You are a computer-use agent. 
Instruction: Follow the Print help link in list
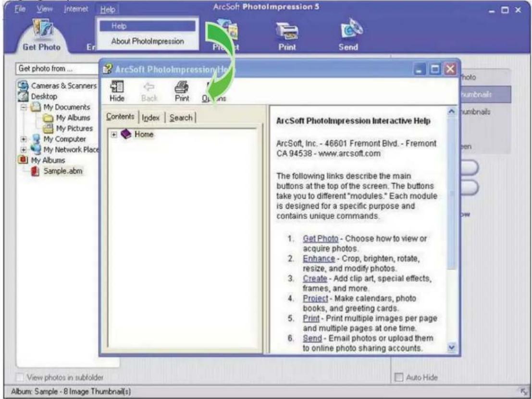pyautogui.click(x=311, y=319)
